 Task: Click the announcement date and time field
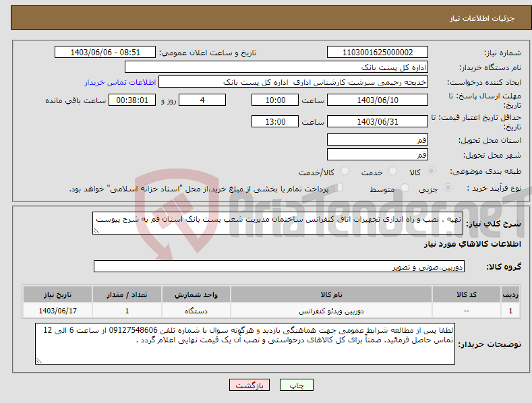point(105,53)
